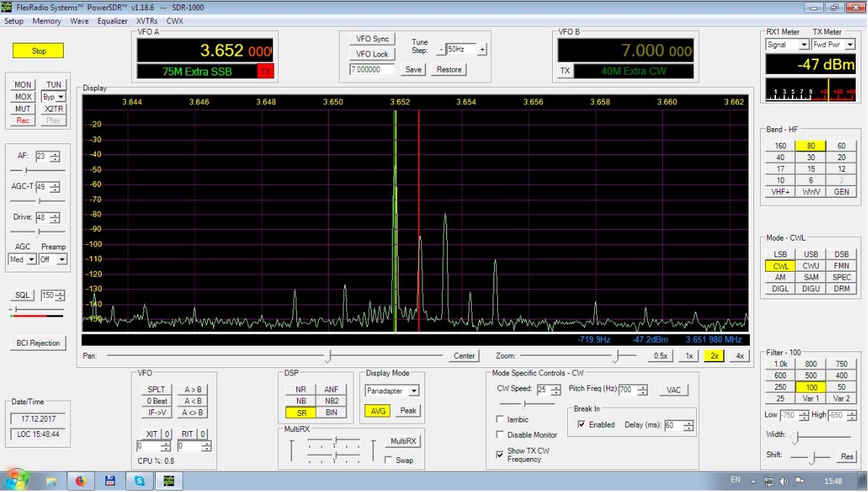
Task: Check the MultiRX Swap checkbox
Action: click(x=388, y=460)
